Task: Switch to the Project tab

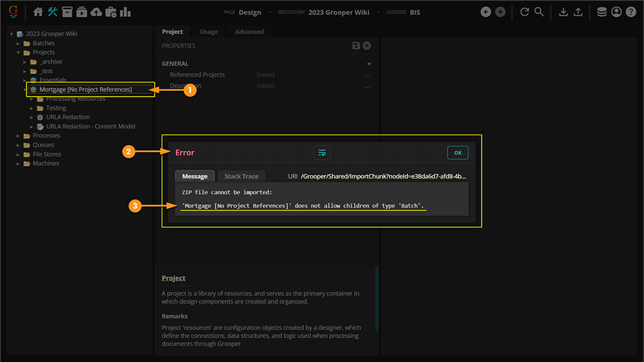Action: pyautogui.click(x=173, y=32)
